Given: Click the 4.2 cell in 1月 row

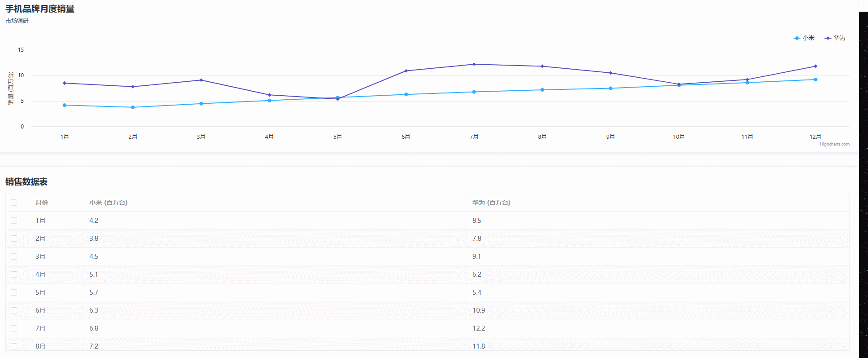Looking at the screenshot, I should tap(275, 221).
